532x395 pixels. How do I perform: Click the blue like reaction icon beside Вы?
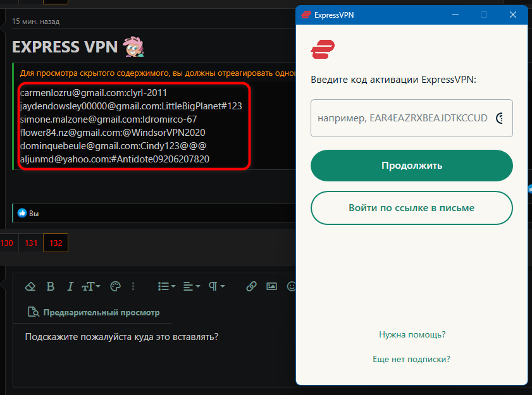click(x=22, y=213)
